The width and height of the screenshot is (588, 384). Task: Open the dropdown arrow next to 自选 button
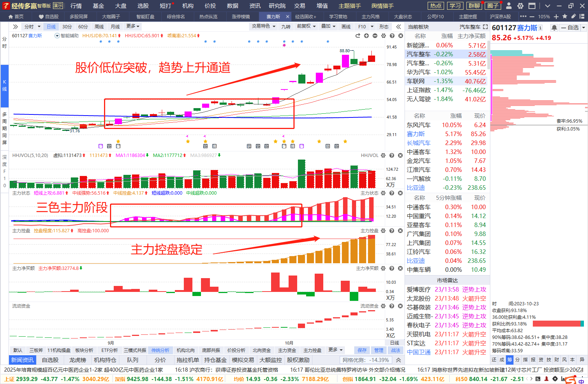[x=584, y=28]
